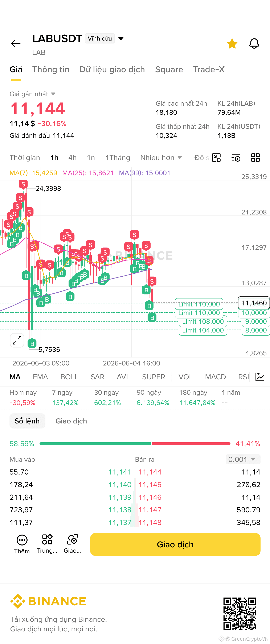Toggle the yellow favorite star
Image resolution: width=270 pixels, height=644 pixels.
tap(232, 43)
